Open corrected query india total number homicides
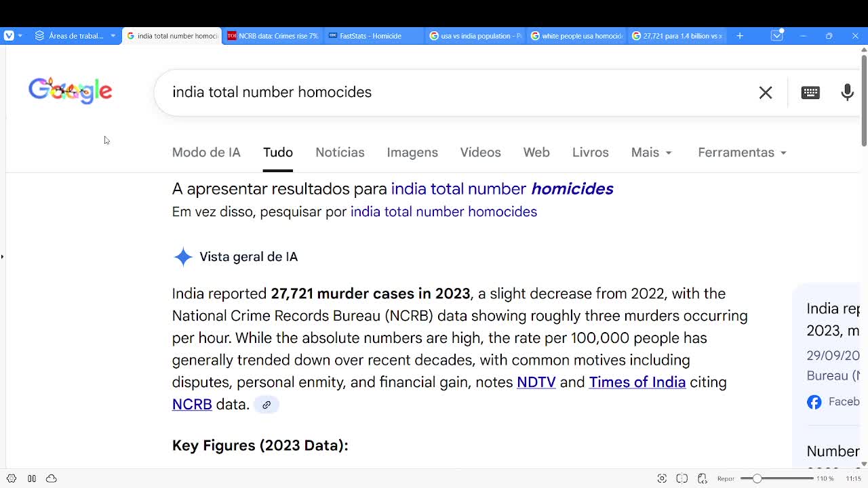 point(502,188)
